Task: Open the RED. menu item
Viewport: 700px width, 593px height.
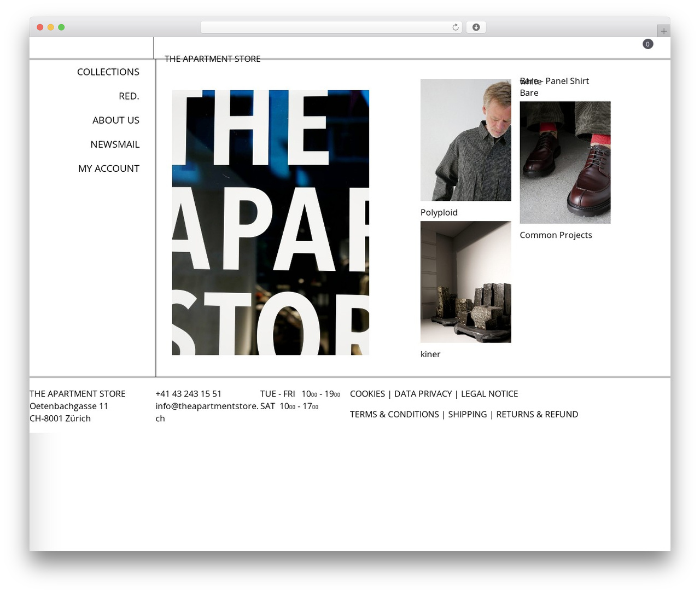Action: [129, 96]
